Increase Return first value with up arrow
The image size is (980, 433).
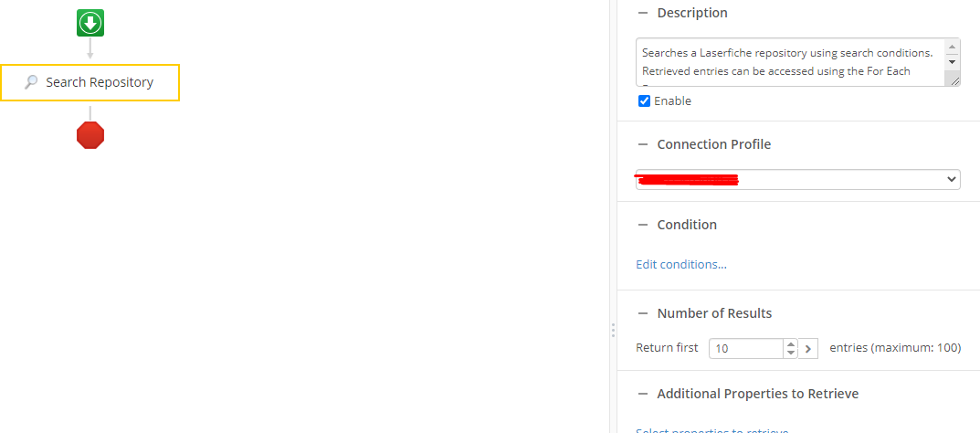tap(791, 343)
